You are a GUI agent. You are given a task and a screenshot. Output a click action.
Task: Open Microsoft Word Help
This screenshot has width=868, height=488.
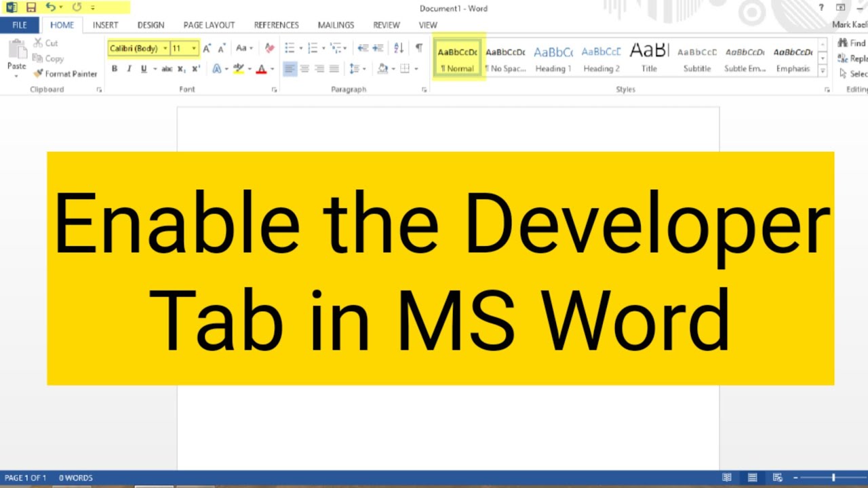click(821, 7)
